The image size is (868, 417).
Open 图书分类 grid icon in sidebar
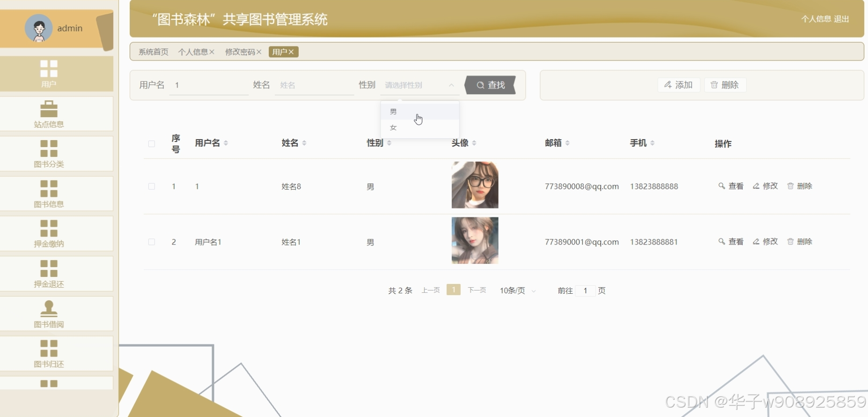[49, 149]
